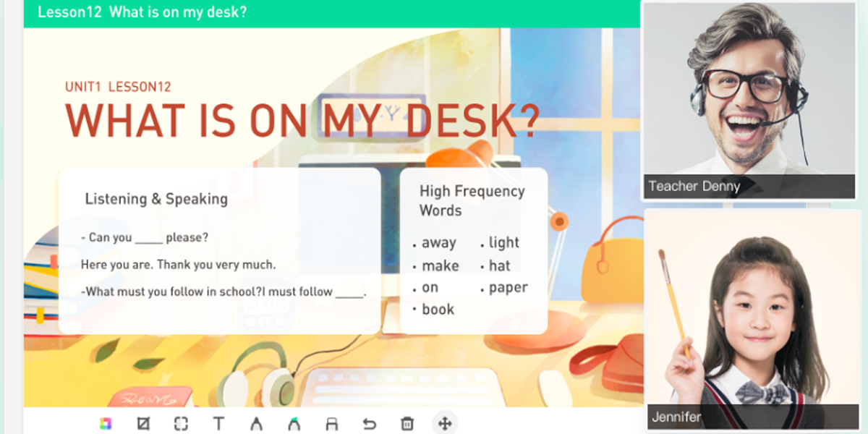Click the 'High Frequency Words' heading
Image resolution: width=868 pixels, height=434 pixels.
(472, 200)
